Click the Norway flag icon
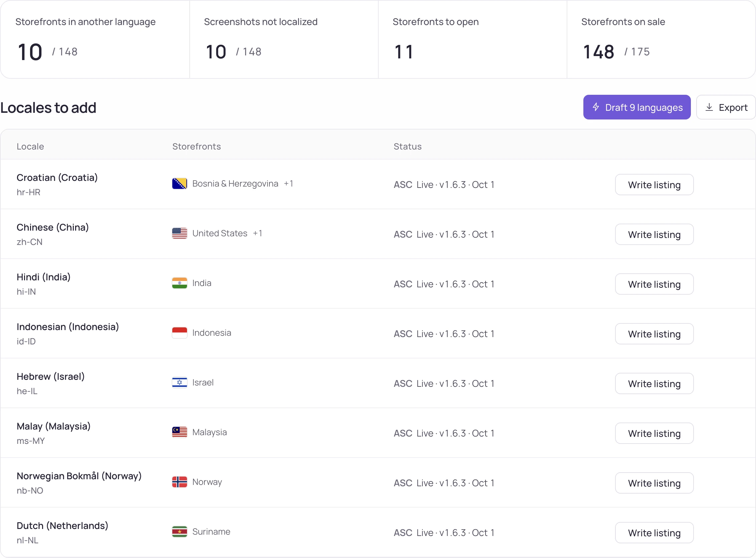The width and height of the screenshot is (756, 558). (179, 482)
